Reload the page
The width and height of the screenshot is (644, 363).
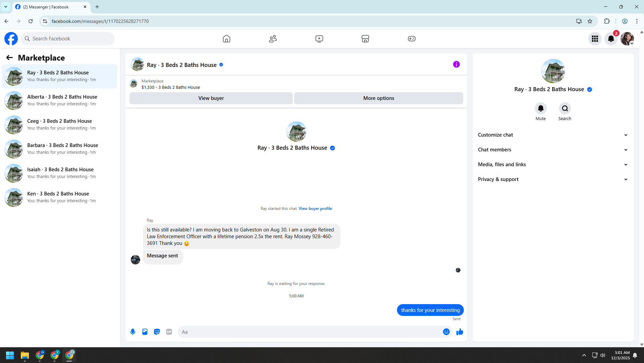(x=31, y=21)
